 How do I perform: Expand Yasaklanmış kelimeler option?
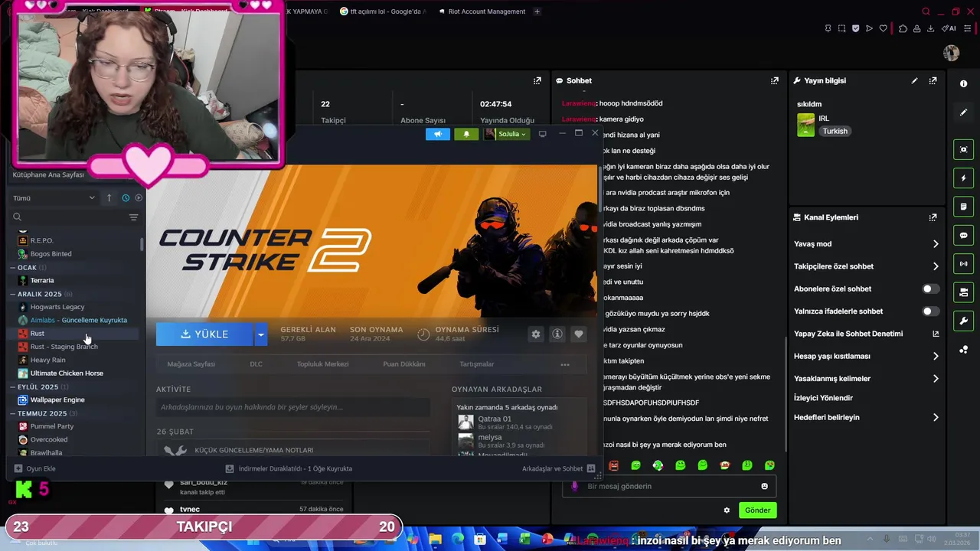pos(936,378)
